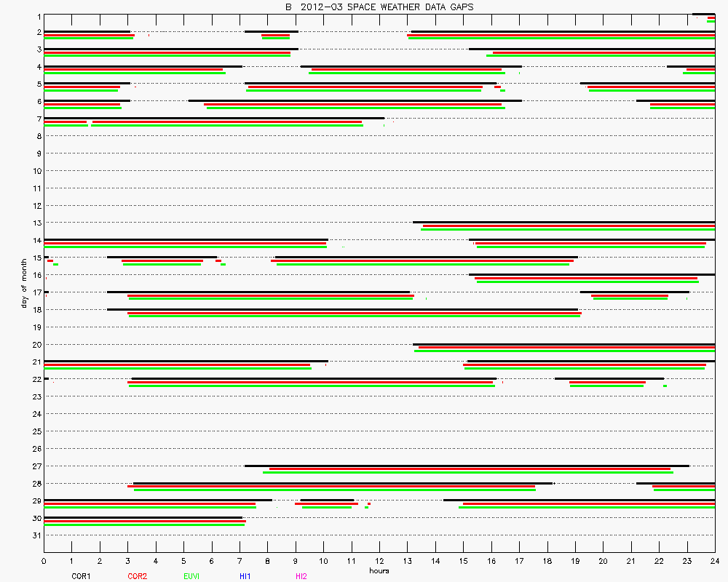The image size is (728, 582).
Task: Click the green EUVI bar on day 30
Action: coord(144,524)
